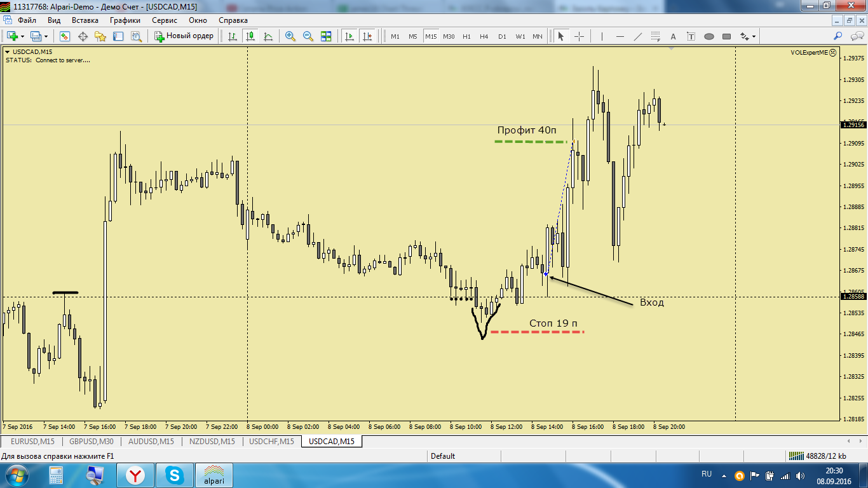This screenshot has width=868, height=488.
Task: Click the USDCAD,M15 symbol dropdown triangle
Action: 8,52
